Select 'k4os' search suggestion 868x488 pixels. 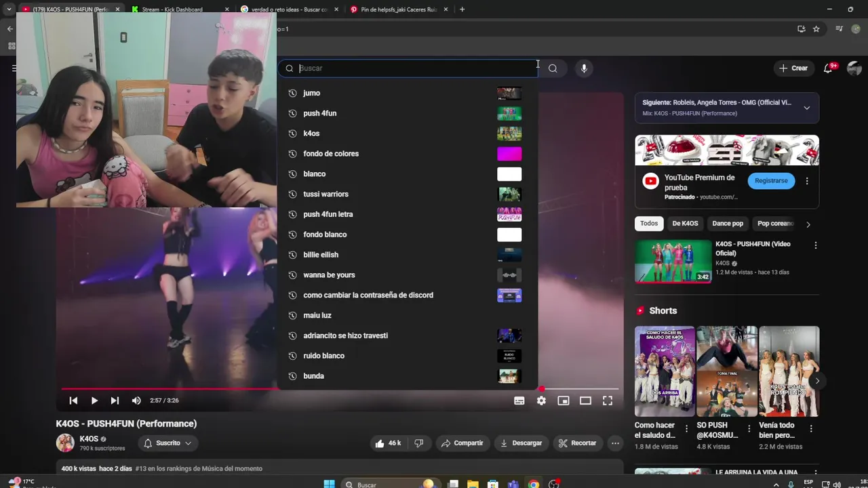point(407,134)
